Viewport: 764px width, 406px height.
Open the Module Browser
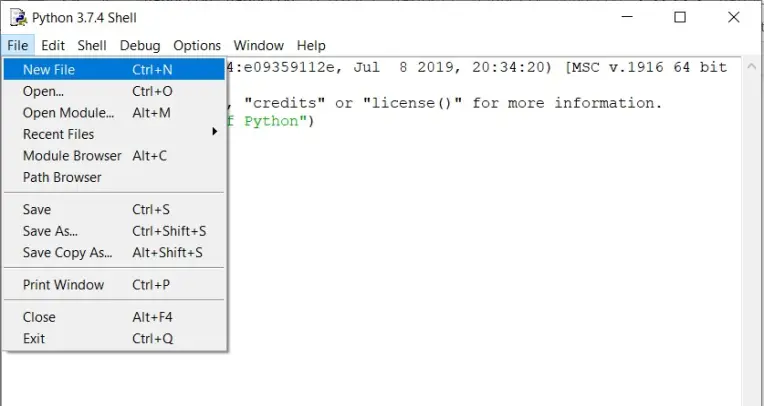114,155
